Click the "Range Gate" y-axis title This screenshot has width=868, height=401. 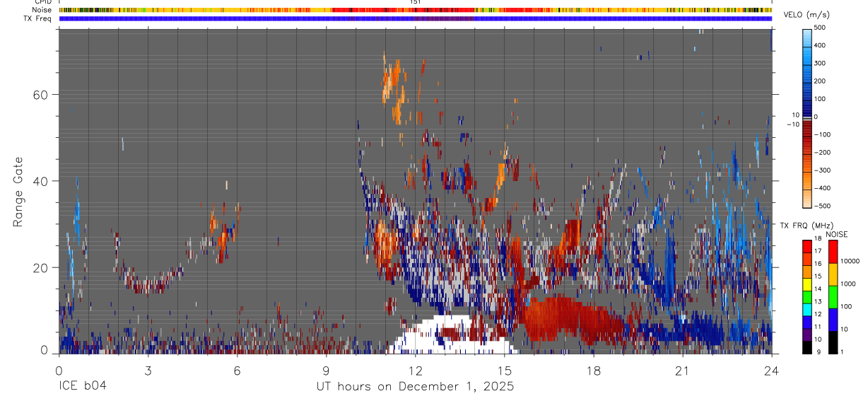[18, 192]
